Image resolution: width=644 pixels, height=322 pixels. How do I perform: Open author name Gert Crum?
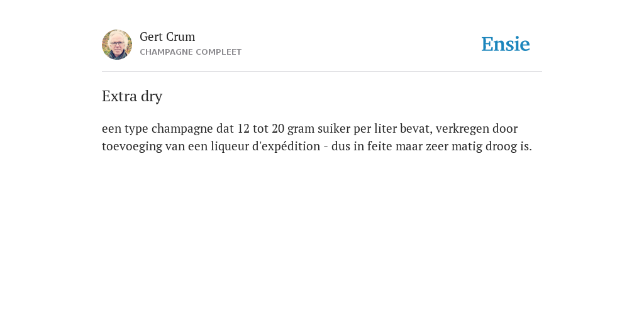167,36
